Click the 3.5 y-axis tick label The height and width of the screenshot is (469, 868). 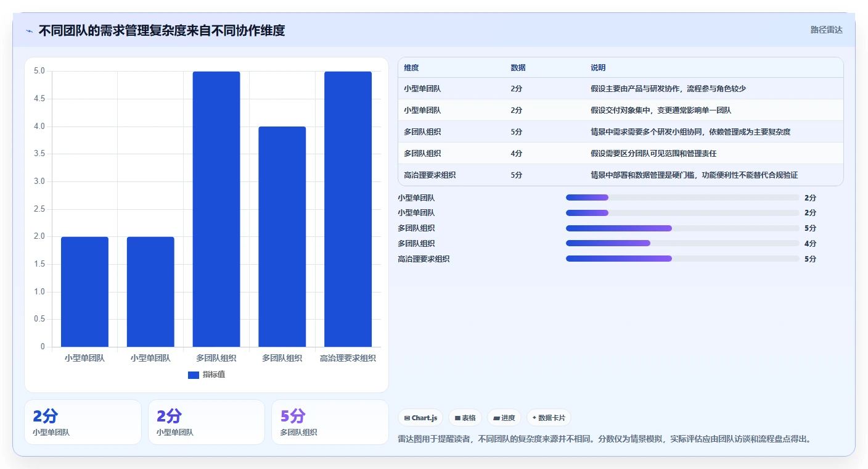pos(39,154)
